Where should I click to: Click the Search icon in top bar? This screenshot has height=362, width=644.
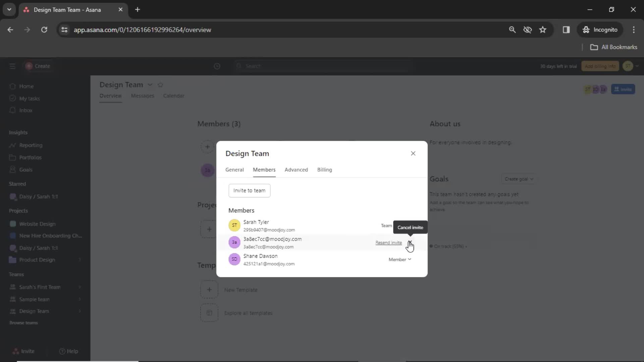pyautogui.click(x=239, y=66)
